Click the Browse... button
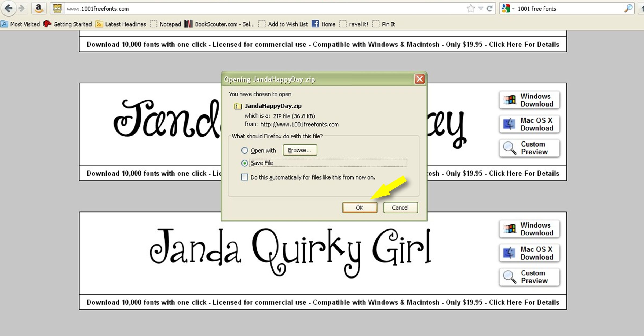644x336 pixels. click(x=300, y=150)
